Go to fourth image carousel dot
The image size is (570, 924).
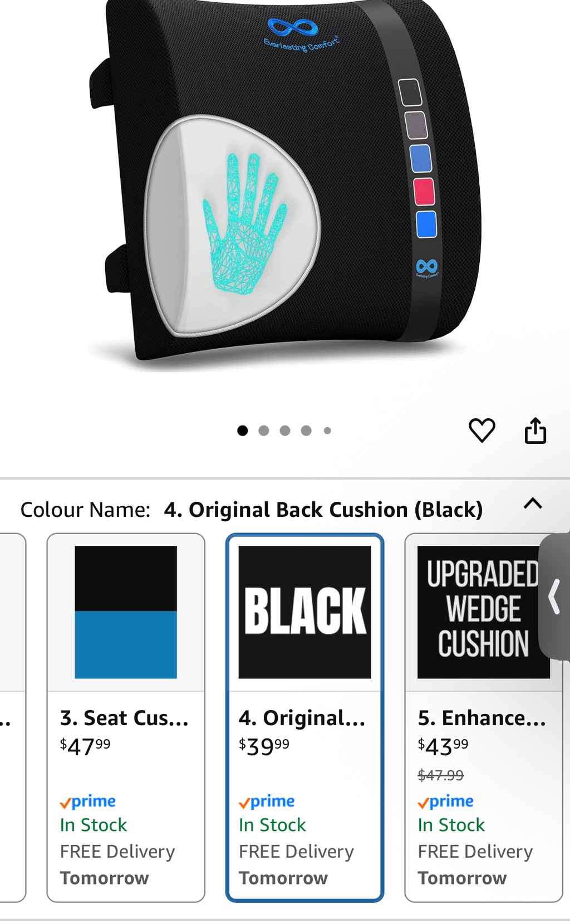(306, 431)
